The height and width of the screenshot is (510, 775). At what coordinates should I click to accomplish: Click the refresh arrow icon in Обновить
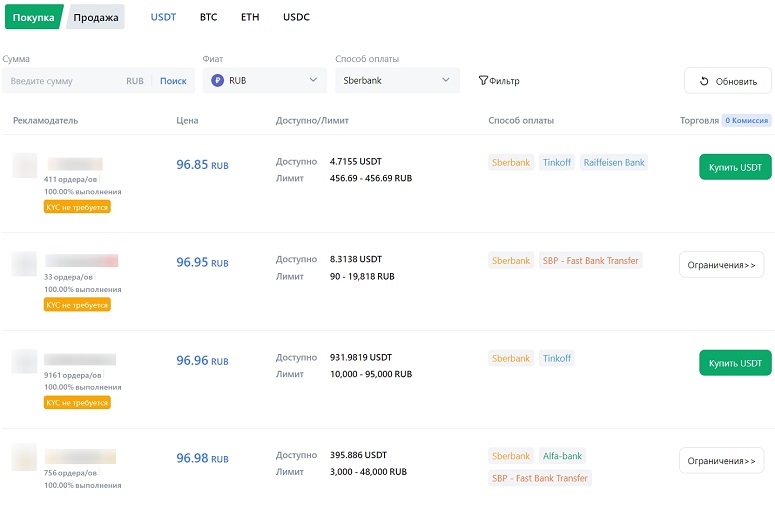click(x=704, y=81)
